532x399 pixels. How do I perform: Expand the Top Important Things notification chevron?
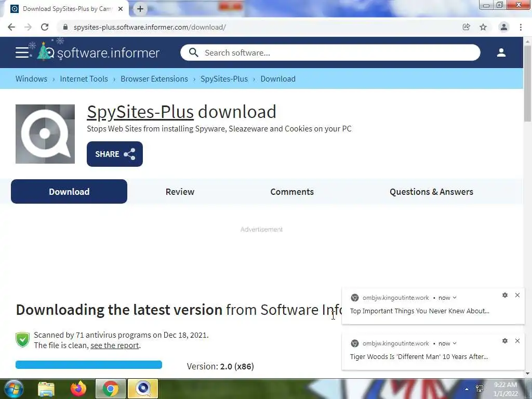click(x=455, y=298)
